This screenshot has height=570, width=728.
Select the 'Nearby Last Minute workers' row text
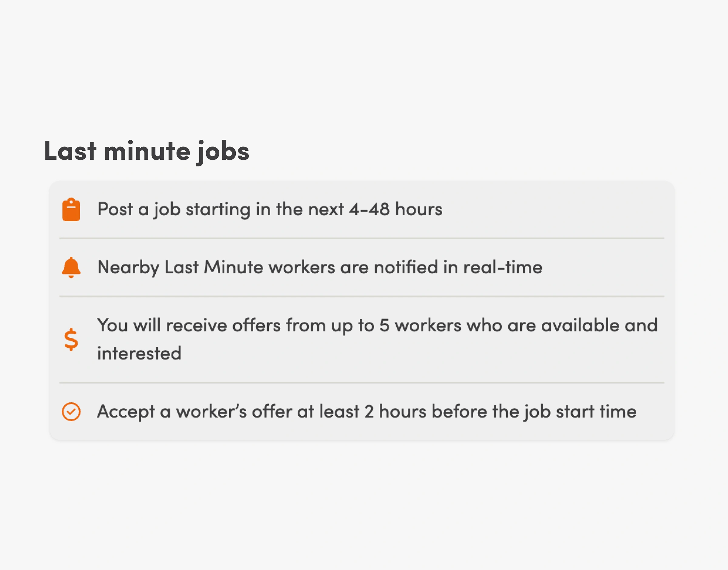tap(320, 268)
